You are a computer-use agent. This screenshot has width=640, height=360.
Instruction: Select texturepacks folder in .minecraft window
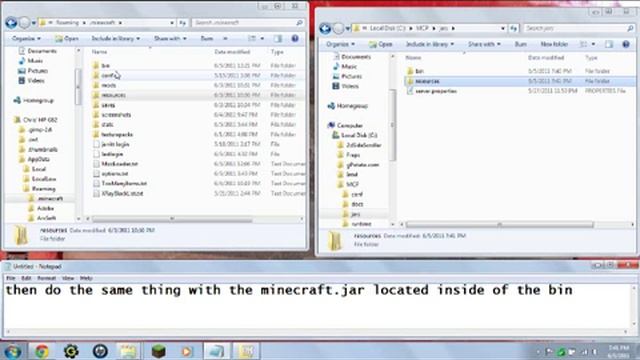point(117,134)
